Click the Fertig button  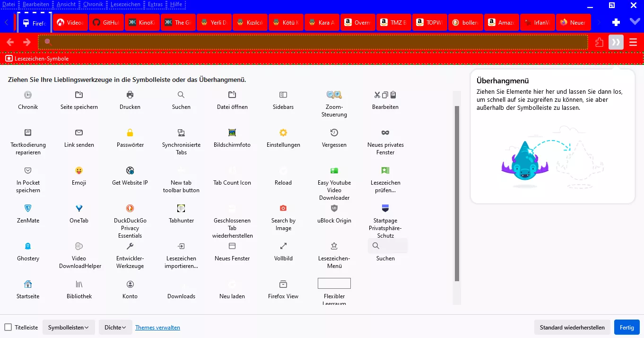click(x=627, y=327)
